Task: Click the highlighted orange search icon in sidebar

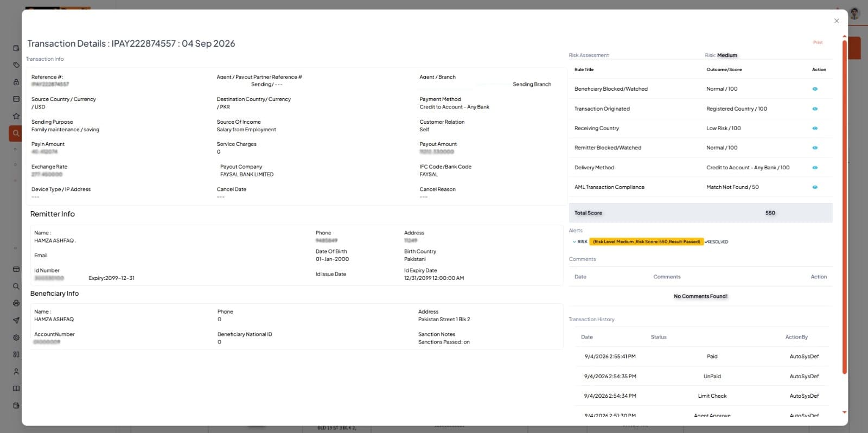Action: (x=16, y=133)
